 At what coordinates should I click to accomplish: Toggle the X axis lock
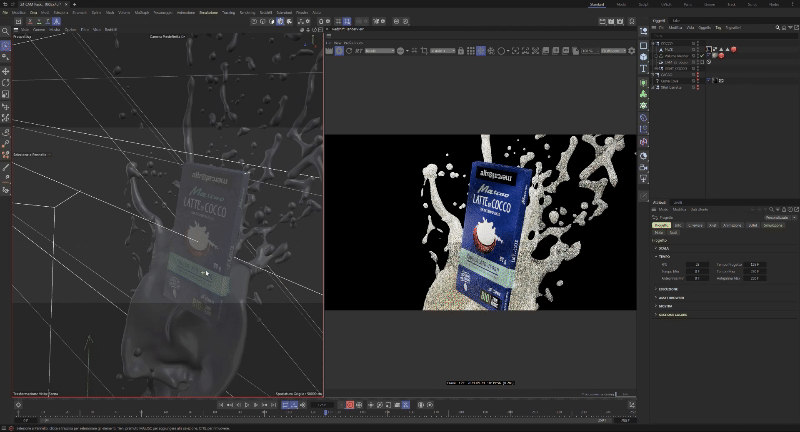tap(30, 21)
